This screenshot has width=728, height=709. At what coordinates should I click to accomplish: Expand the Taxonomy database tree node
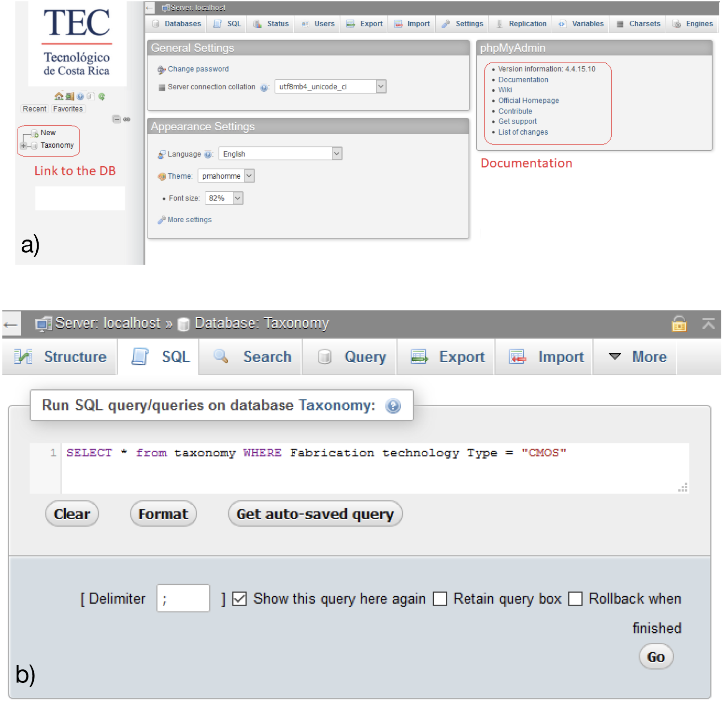[x=23, y=145]
